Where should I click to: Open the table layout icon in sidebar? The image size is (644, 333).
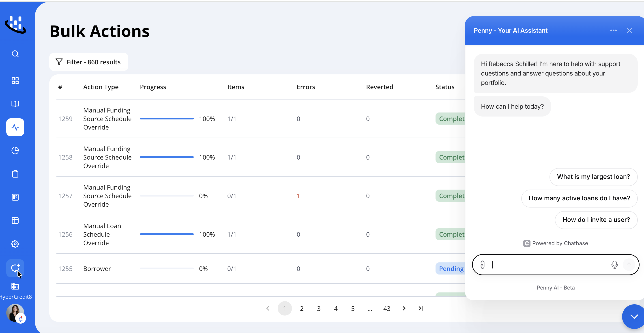coord(15,221)
